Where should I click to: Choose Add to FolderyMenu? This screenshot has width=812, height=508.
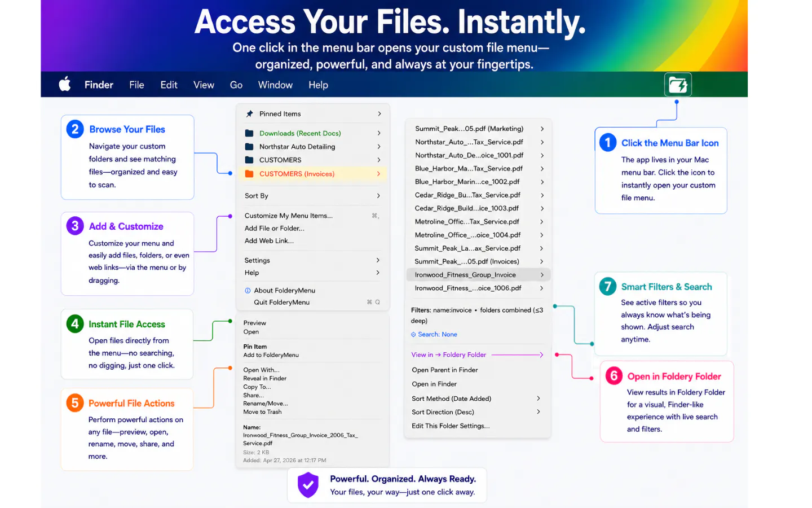pyautogui.click(x=271, y=355)
